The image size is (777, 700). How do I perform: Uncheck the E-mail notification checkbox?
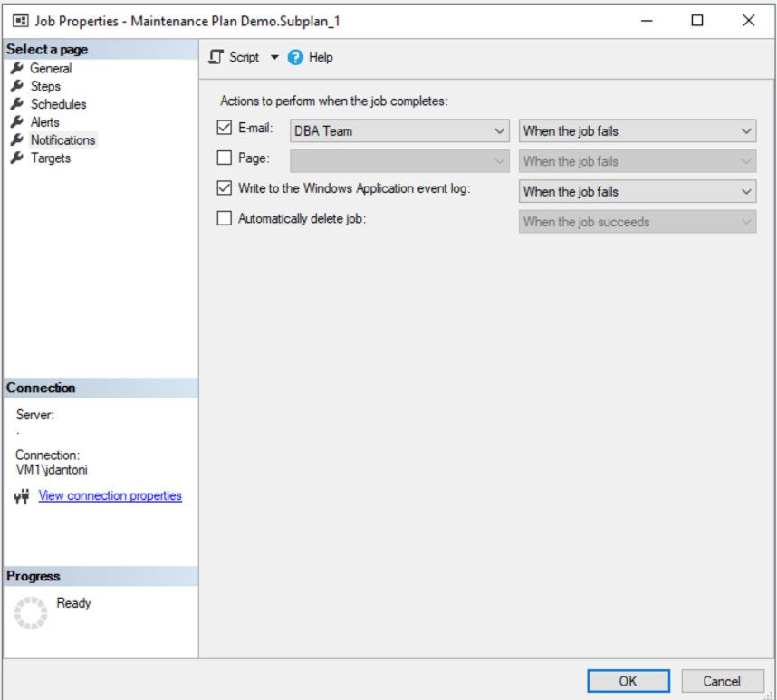[x=225, y=129]
